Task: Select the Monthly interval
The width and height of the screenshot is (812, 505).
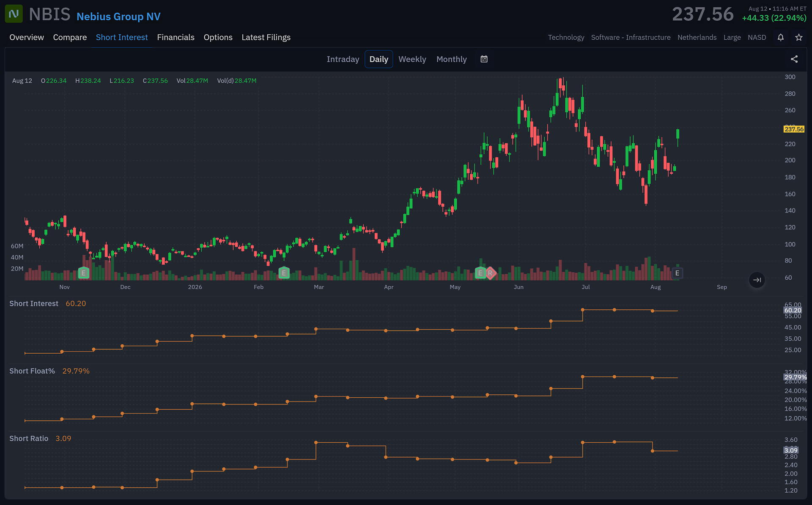Action: (451, 59)
